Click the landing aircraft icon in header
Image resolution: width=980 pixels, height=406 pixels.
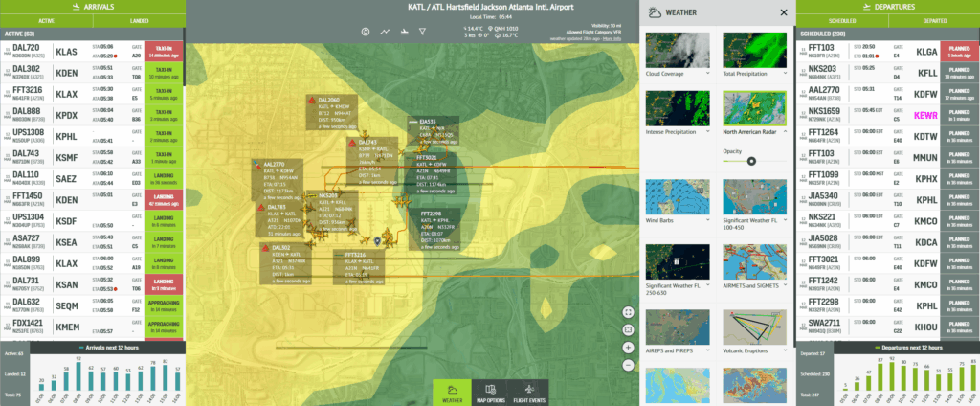point(404,32)
